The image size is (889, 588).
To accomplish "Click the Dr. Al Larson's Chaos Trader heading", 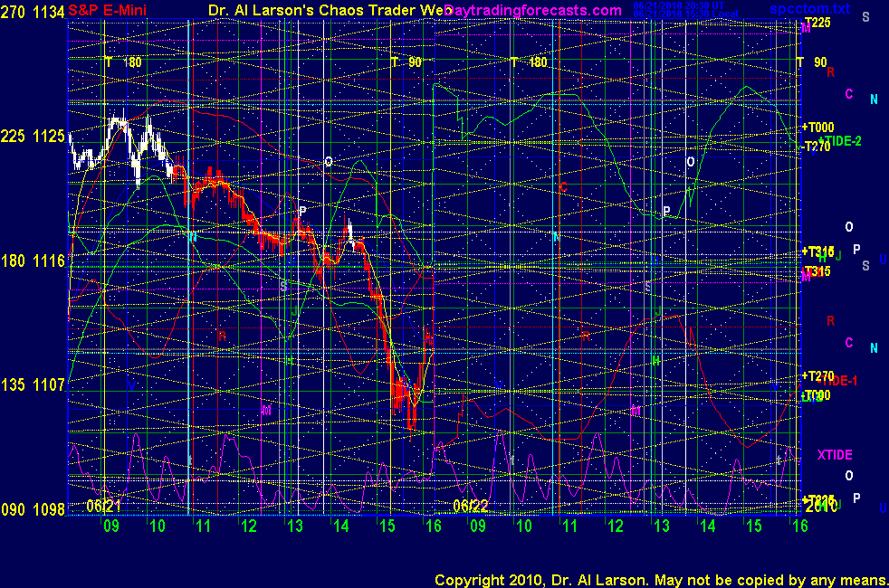I will coord(329,10).
